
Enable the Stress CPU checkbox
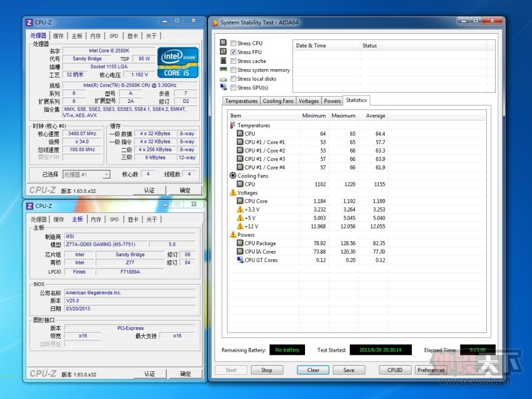[233, 43]
